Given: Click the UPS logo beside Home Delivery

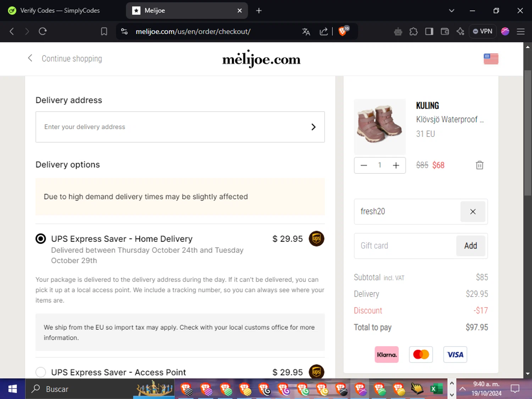Looking at the screenshot, I should tap(316, 239).
